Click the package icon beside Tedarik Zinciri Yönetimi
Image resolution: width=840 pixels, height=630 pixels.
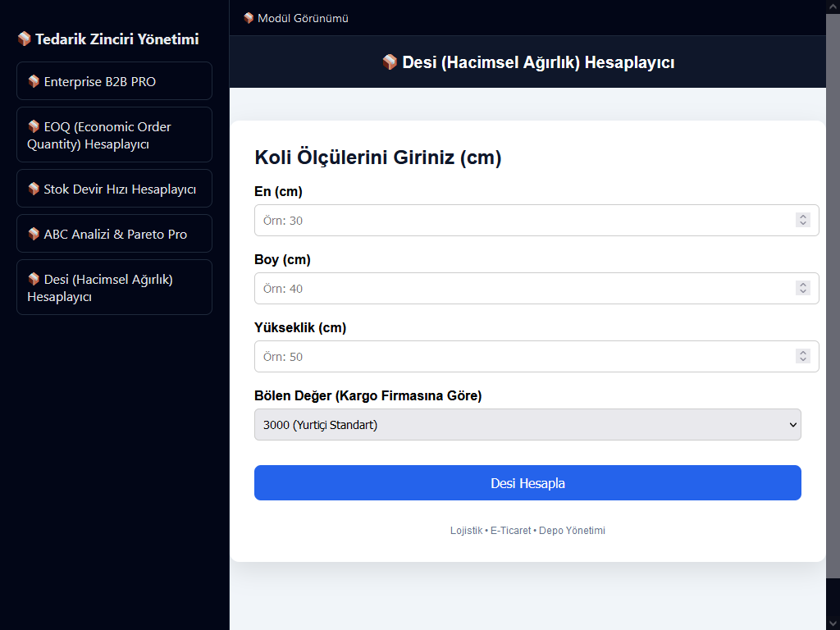point(24,39)
